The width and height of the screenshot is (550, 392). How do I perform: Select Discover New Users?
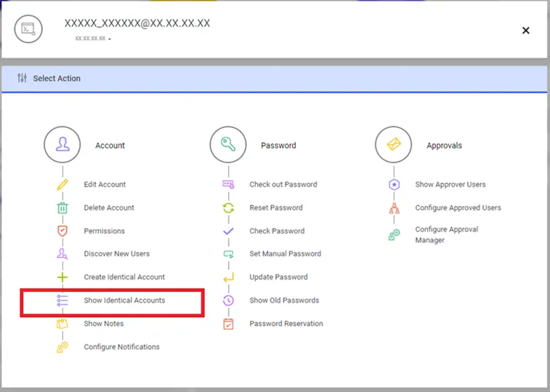pos(116,253)
